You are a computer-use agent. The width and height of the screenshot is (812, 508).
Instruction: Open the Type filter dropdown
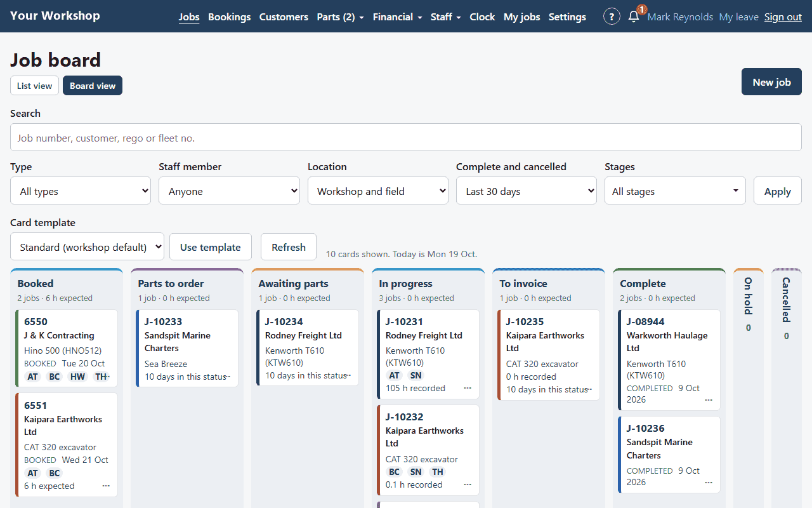click(x=81, y=190)
